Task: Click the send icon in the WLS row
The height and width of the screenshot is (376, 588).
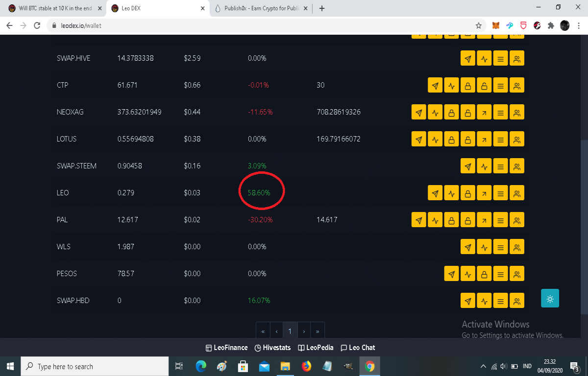Action: tap(468, 247)
